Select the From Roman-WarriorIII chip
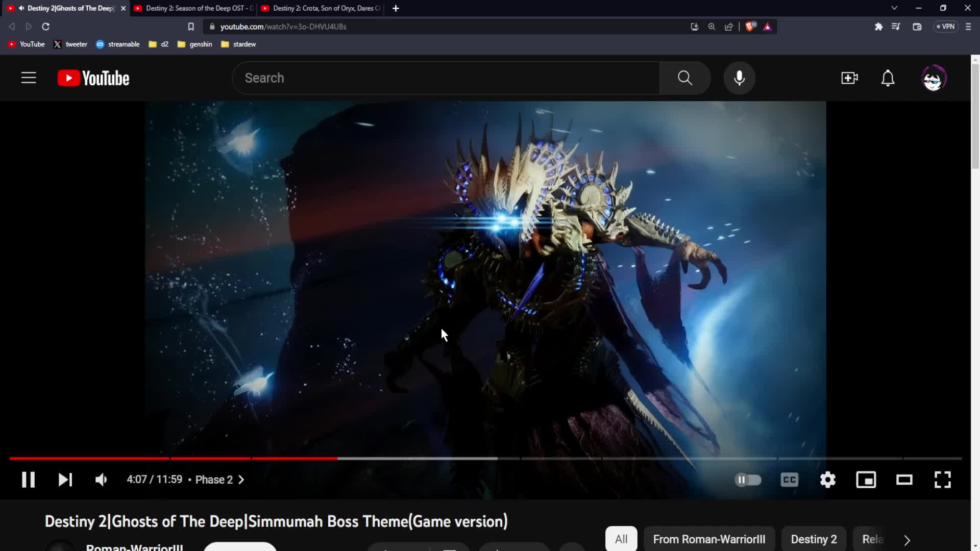Image resolution: width=980 pixels, height=551 pixels. 709,539
